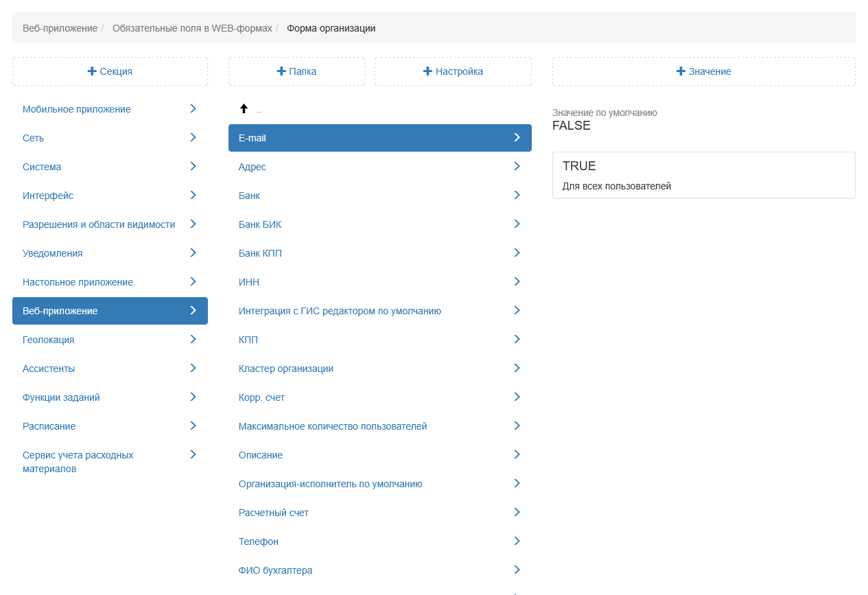This screenshot has width=868, height=595.
Task: Click chevron arrow beside Телефон
Action: point(517,541)
